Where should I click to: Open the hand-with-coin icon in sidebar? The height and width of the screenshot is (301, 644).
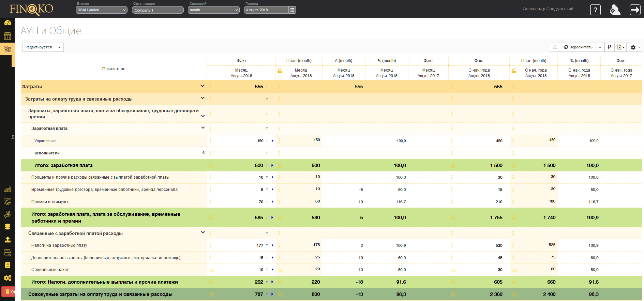pyautogui.click(x=7, y=214)
